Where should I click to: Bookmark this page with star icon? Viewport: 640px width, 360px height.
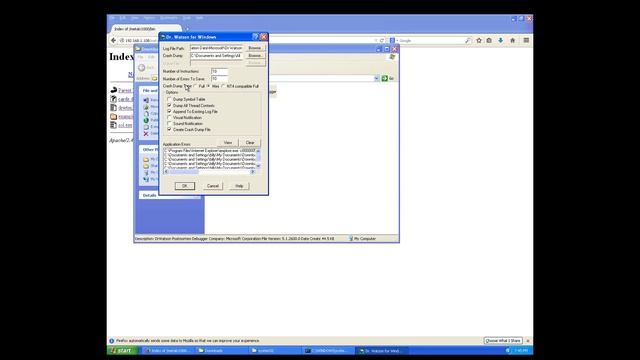[479, 40]
